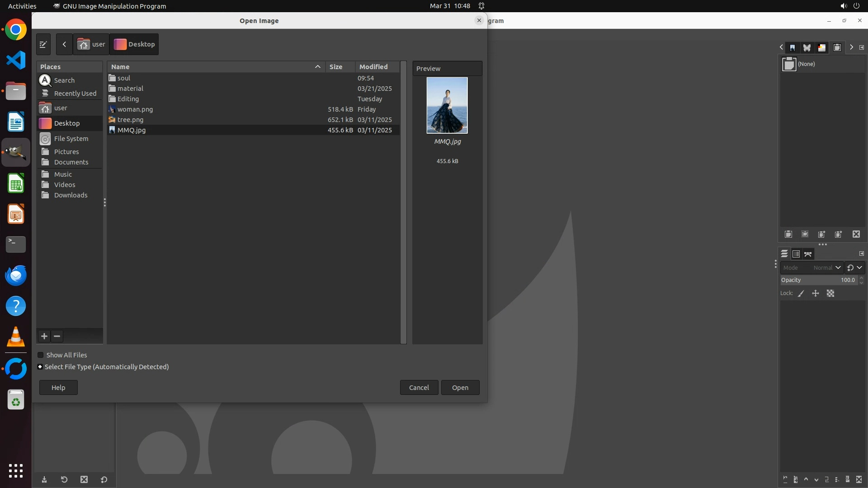Click the reset tool options icon

coord(104,480)
